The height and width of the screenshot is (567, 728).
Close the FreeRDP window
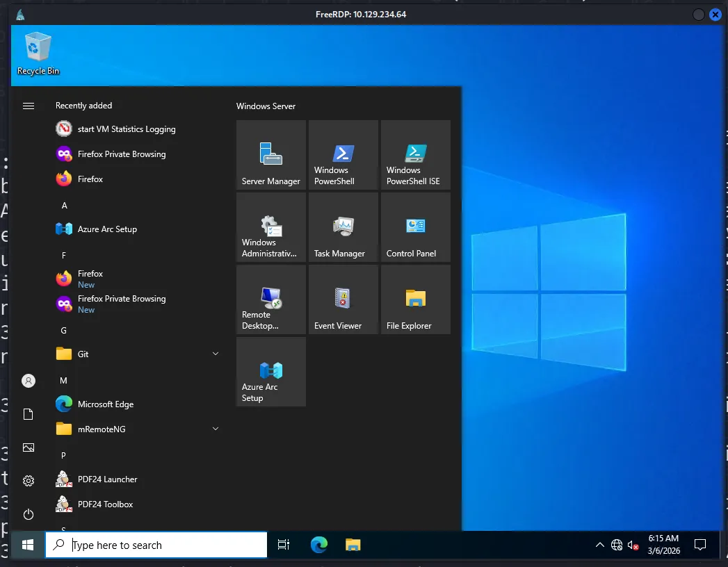coord(715,15)
